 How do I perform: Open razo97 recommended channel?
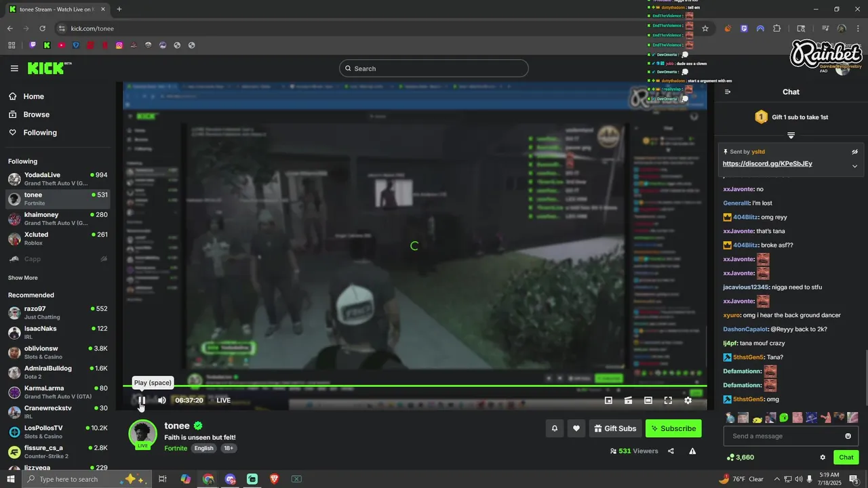(x=58, y=312)
